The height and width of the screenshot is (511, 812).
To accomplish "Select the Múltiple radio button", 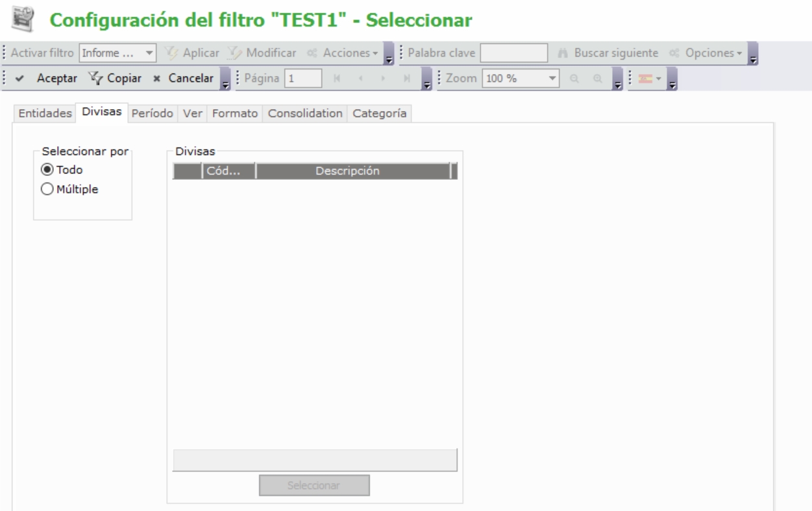I will coord(47,190).
